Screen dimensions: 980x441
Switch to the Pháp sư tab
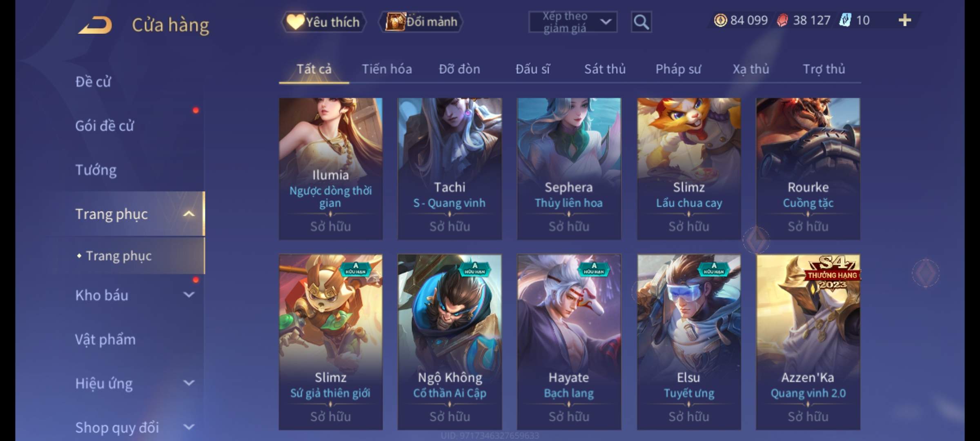(x=678, y=69)
